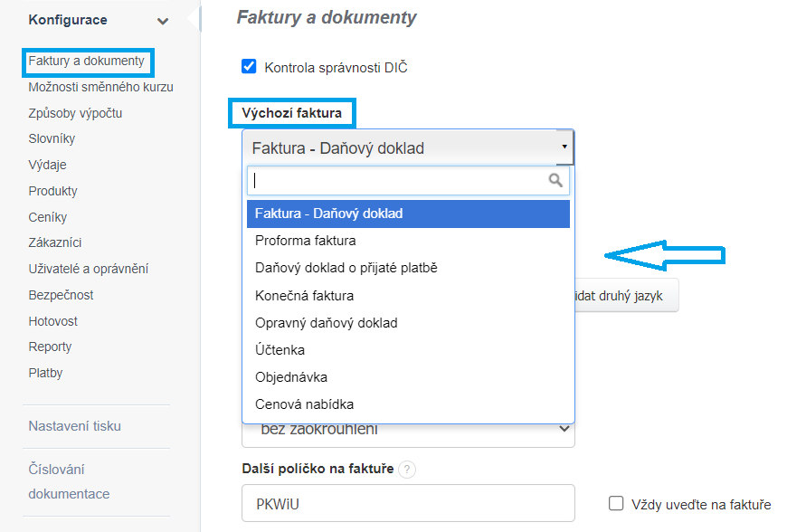Select Proforma faktura from the list
787x532 pixels.
[x=306, y=241]
